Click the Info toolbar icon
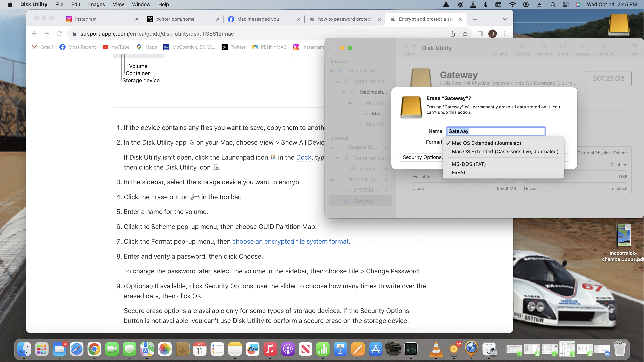This screenshot has height=362, width=644. tap(634, 46)
